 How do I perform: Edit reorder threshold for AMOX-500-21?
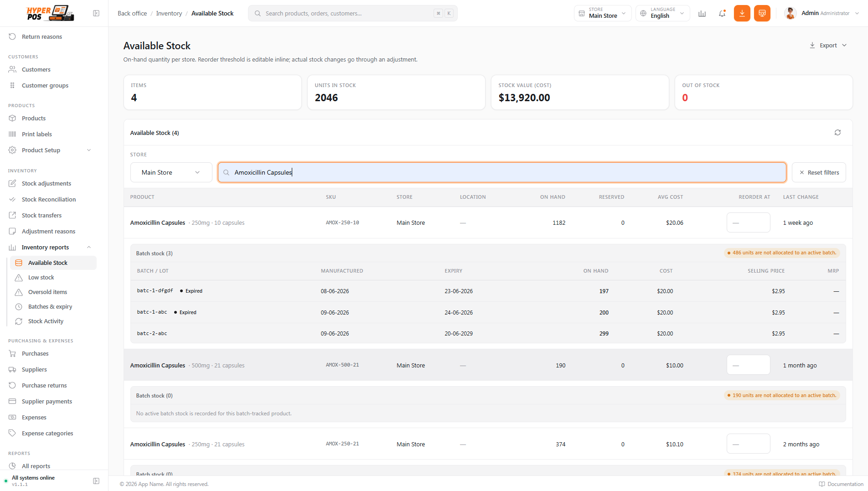tap(748, 365)
